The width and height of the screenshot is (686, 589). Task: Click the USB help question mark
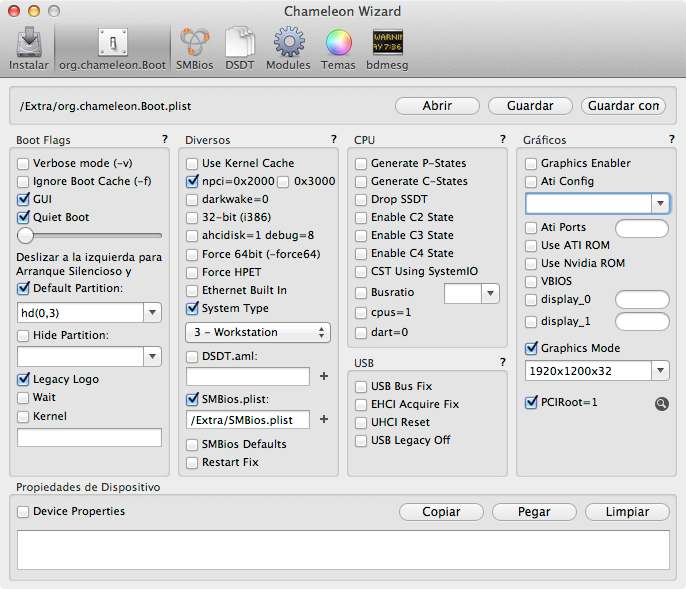click(502, 362)
